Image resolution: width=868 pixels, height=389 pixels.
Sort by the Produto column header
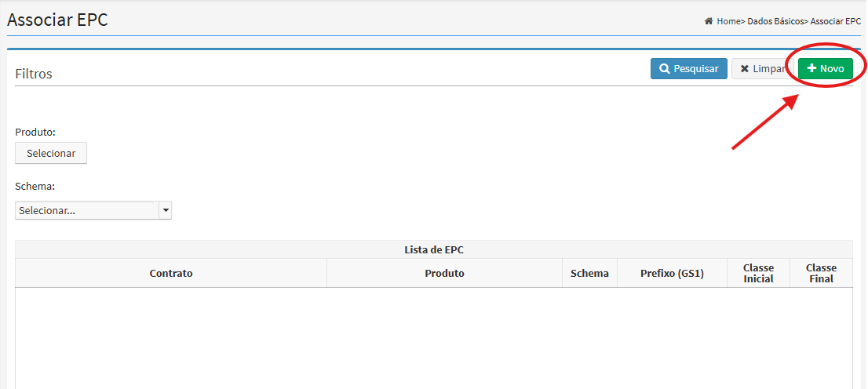point(444,273)
